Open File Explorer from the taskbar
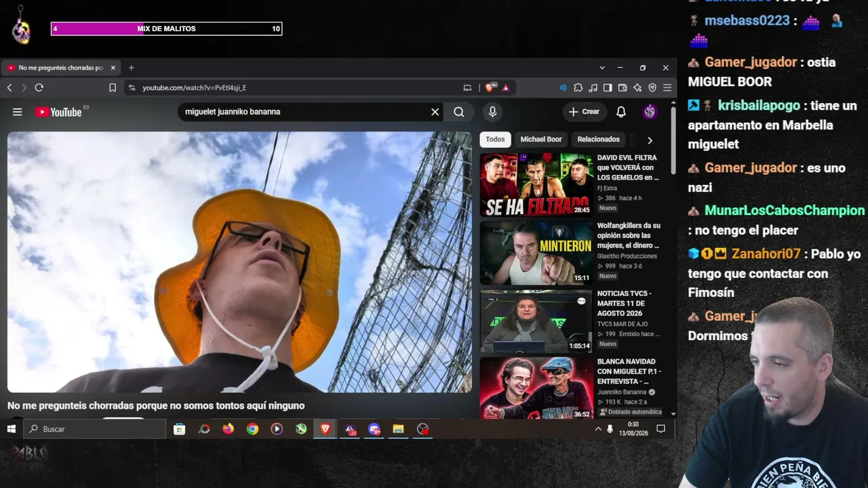The height and width of the screenshot is (488, 868). click(x=399, y=429)
